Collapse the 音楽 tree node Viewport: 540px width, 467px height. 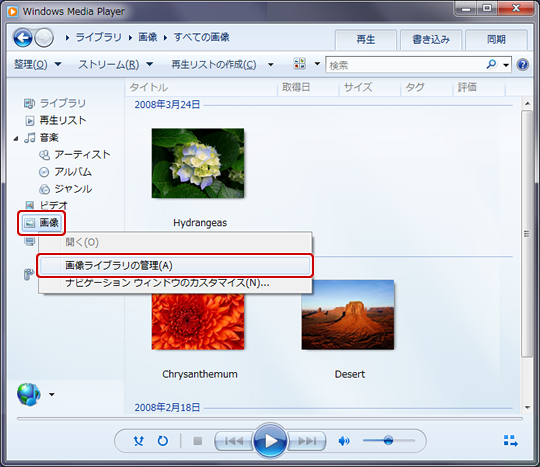pyautogui.click(x=16, y=138)
